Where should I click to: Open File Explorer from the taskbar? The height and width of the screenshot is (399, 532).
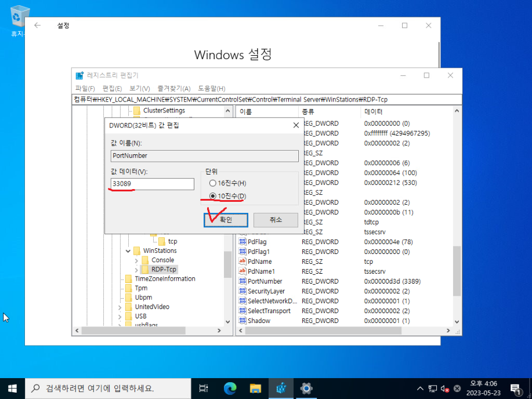pyautogui.click(x=255, y=389)
